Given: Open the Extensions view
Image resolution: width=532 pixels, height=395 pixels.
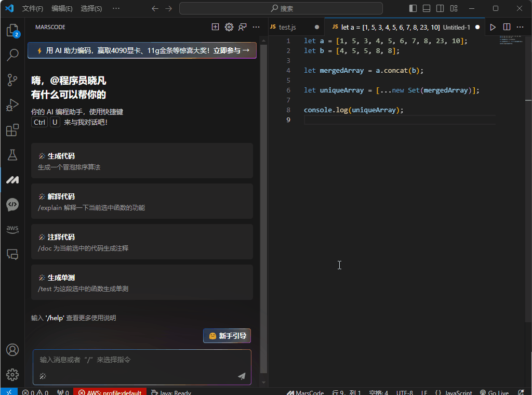Looking at the screenshot, I should click(x=12, y=130).
